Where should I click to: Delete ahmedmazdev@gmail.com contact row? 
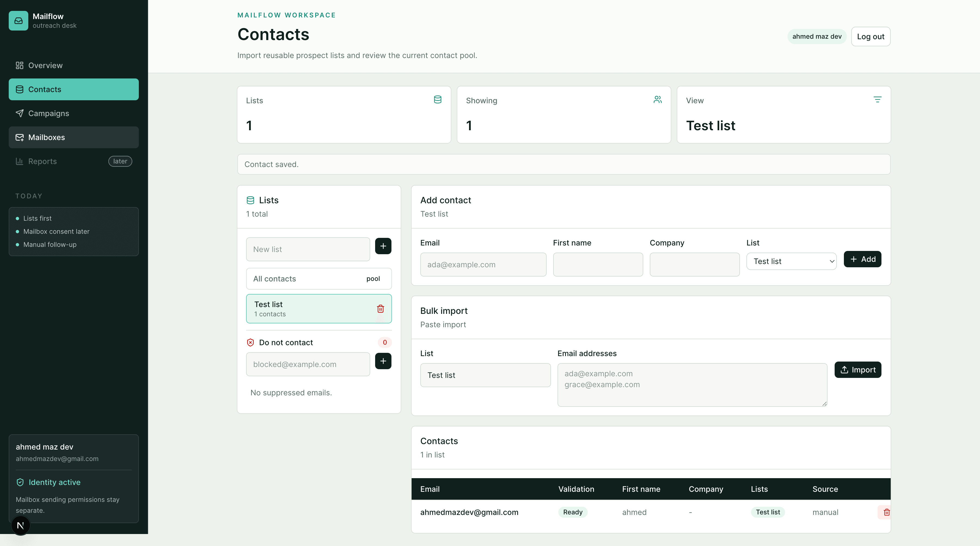(886, 512)
